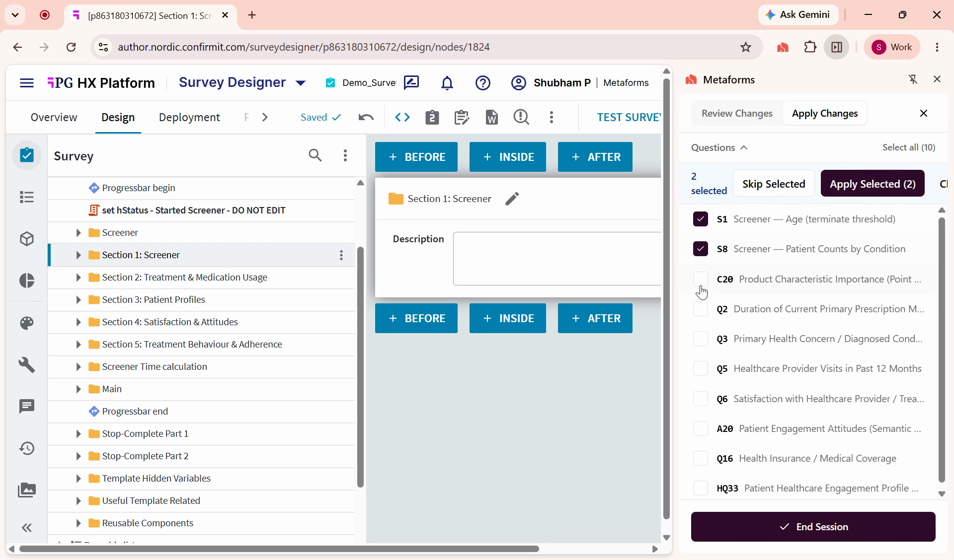Open the code view icon

point(402,117)
